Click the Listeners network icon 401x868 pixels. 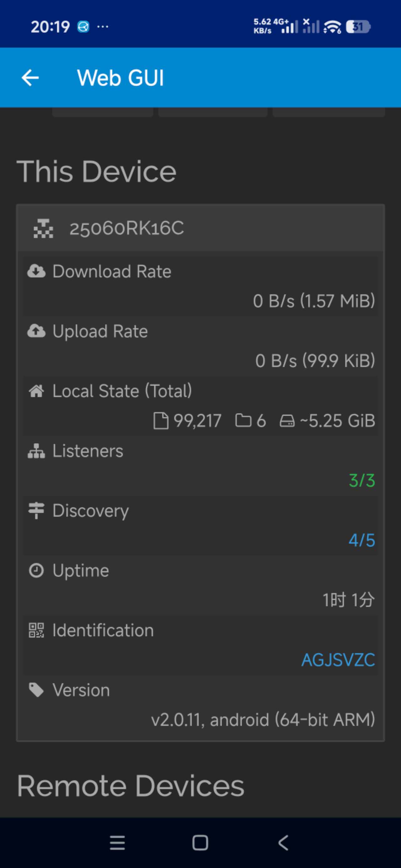tap(36, 451)
